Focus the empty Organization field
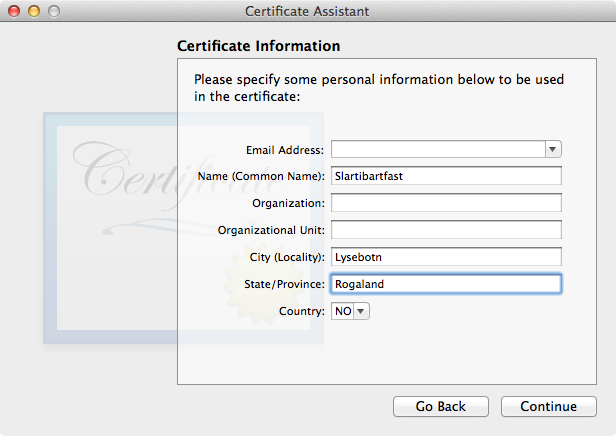This screenshot has height=436, width=616. tap(446, 203)
